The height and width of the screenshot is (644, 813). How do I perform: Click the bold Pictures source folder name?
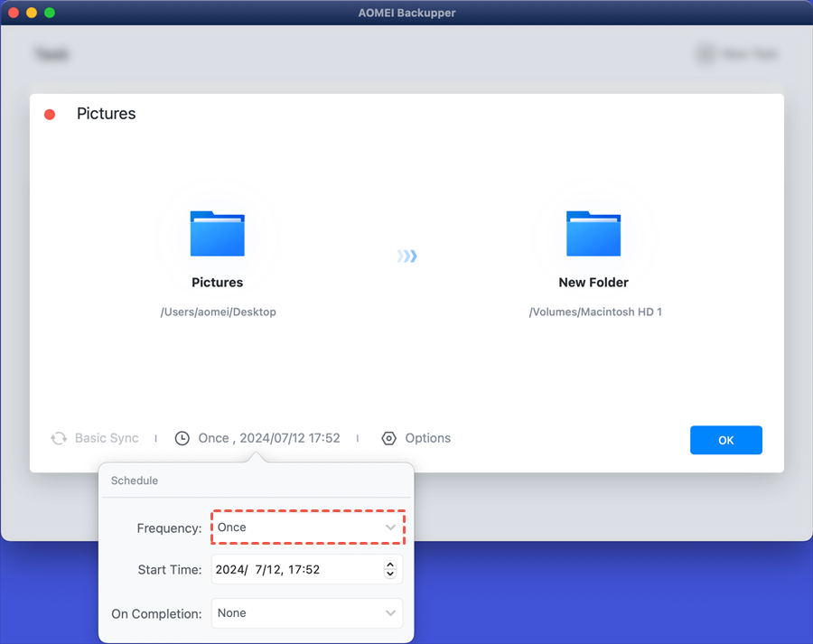(217, 282)
